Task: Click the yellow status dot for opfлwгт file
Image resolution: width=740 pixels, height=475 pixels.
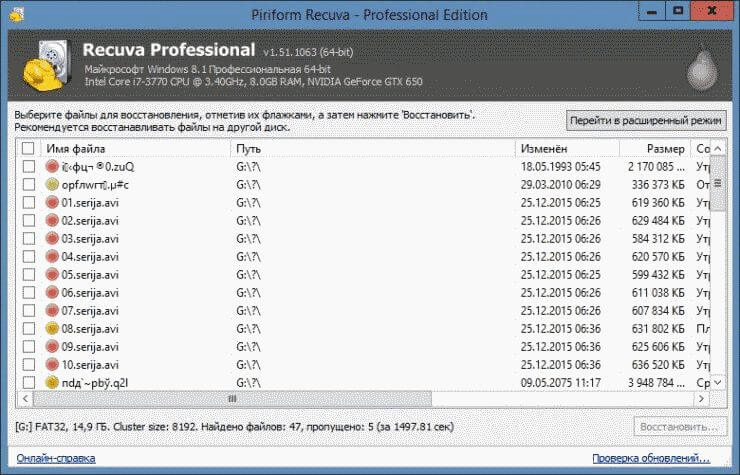Action: (x=52, y=185)
